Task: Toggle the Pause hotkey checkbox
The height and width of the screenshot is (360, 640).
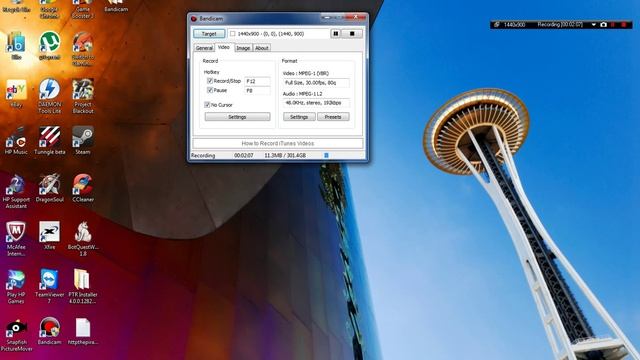Action: coord(210,90)
